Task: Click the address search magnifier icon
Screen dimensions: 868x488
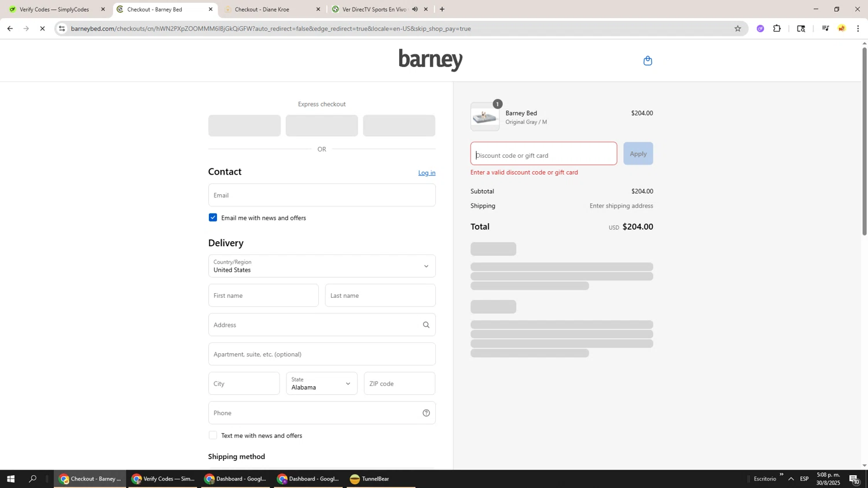Action: point(426,325)
